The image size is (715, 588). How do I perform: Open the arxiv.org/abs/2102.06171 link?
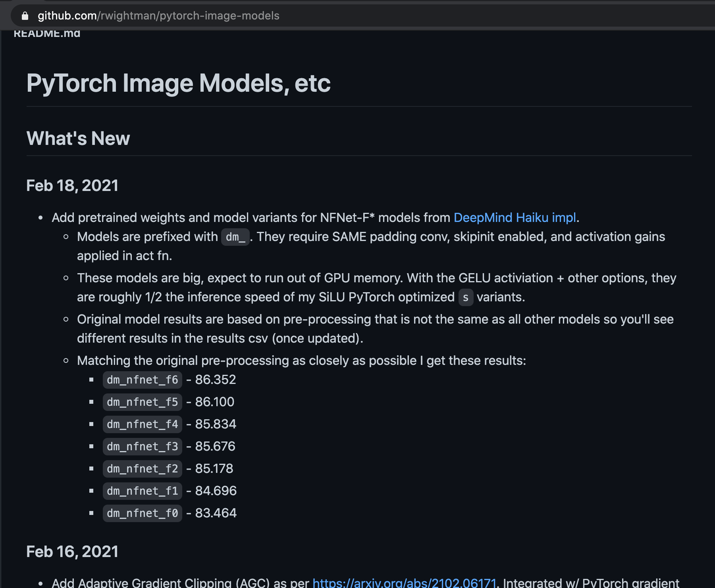tap(404, 583)
